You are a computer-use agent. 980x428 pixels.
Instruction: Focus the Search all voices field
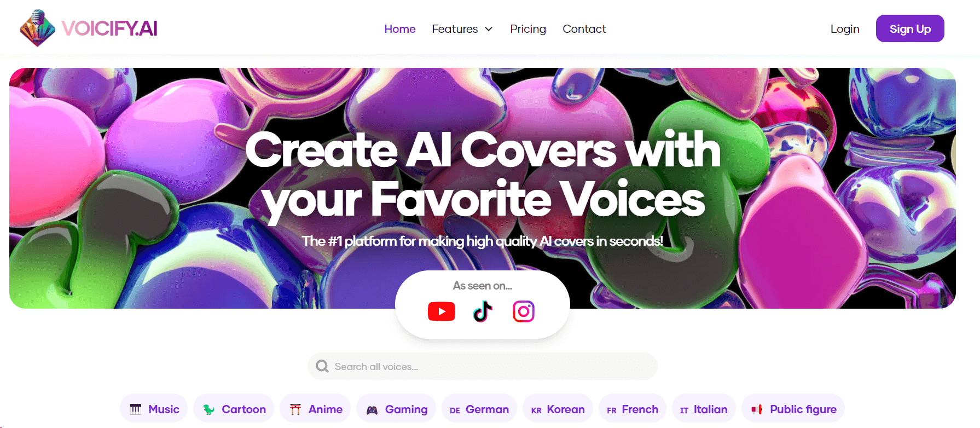click(x=483, y=366)
